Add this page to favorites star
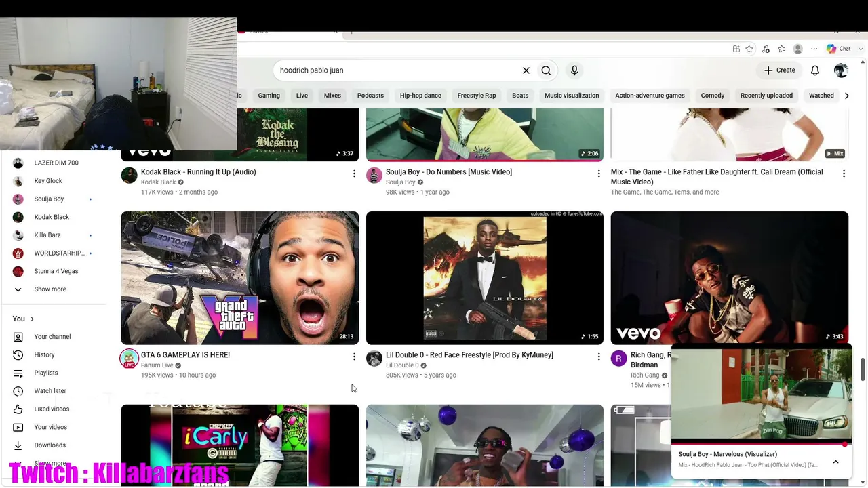Viewport: 868px width, 488px height. (x=749, y=49)
